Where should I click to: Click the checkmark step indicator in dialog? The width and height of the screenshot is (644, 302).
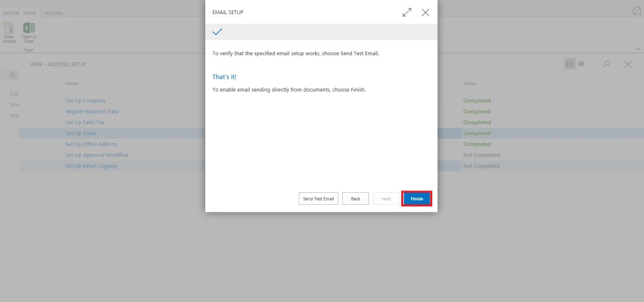(217, 32)
